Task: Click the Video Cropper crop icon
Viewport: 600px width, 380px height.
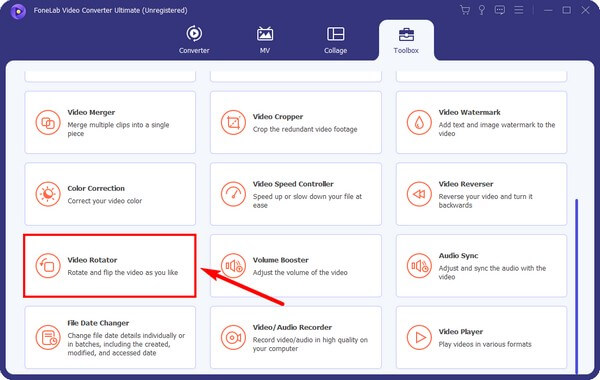Action: pos(233,122)
